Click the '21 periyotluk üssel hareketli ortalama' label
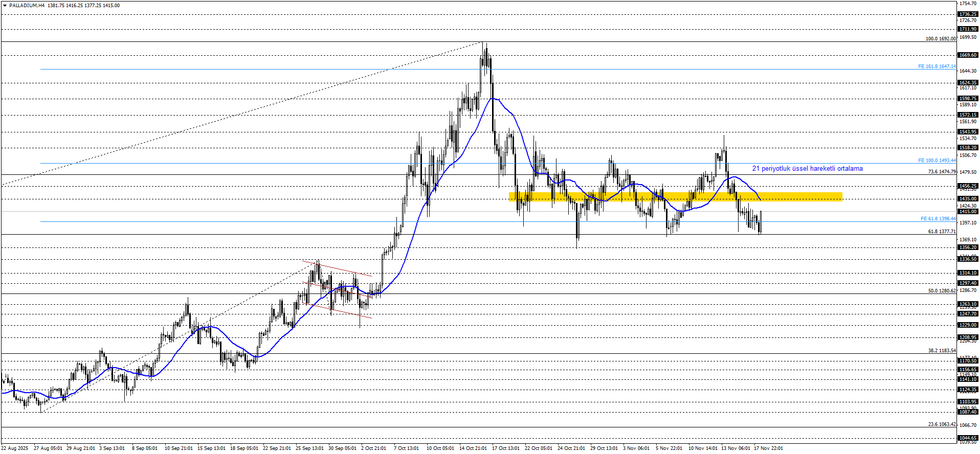The image size is (980, 454). (807, 169)
